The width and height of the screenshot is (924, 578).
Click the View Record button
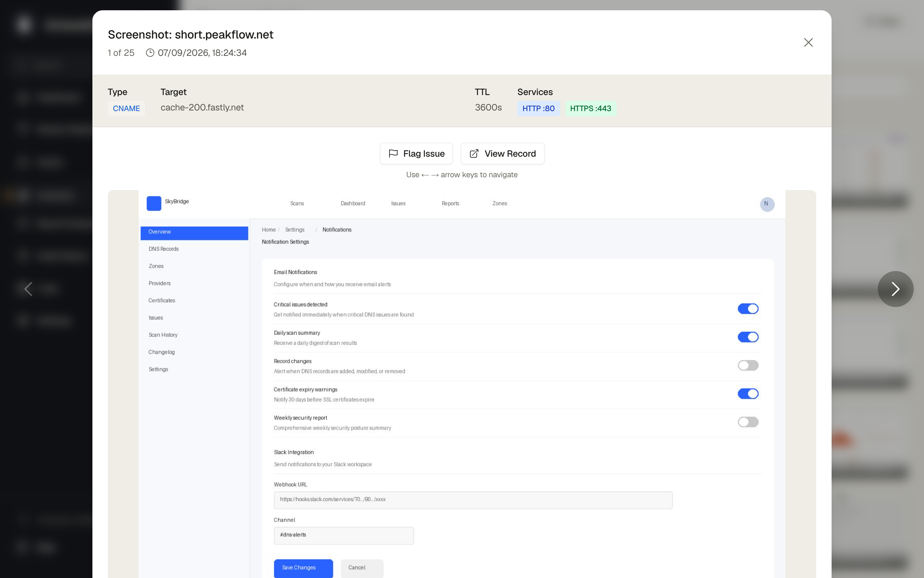[x=502, y=154]
